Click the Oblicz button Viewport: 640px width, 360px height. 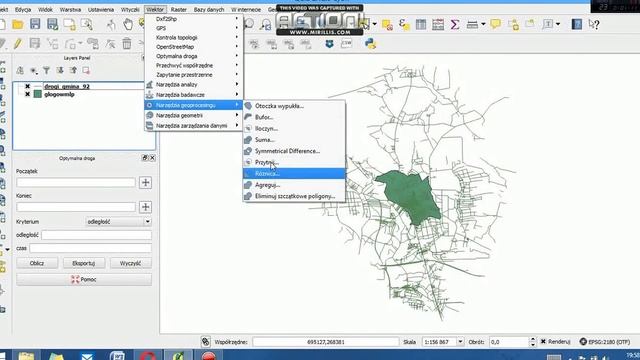click(x=37, y=263)
